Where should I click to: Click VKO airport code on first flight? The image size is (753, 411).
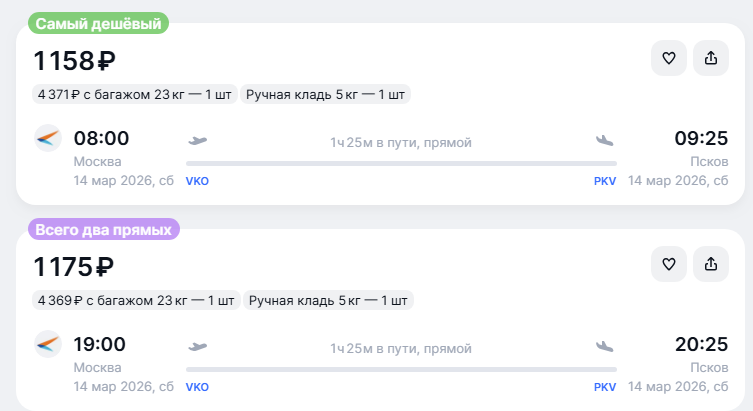197,181
